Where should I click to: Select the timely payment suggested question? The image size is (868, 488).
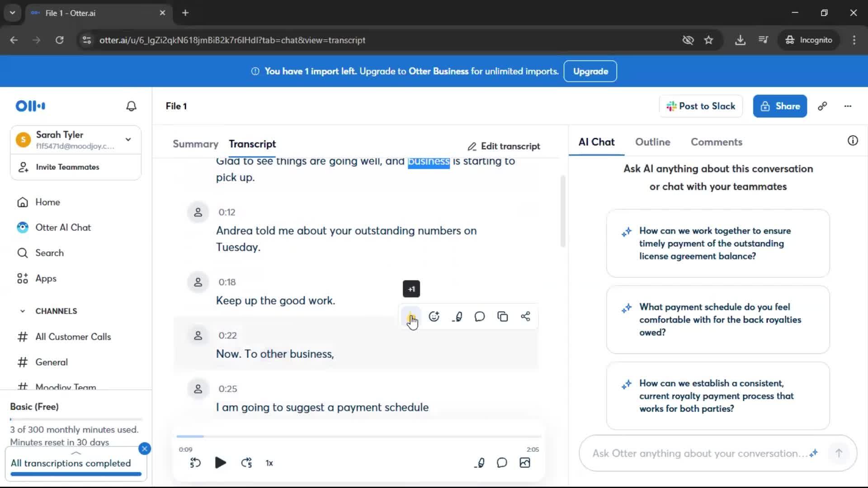click(x=718, y=244)
